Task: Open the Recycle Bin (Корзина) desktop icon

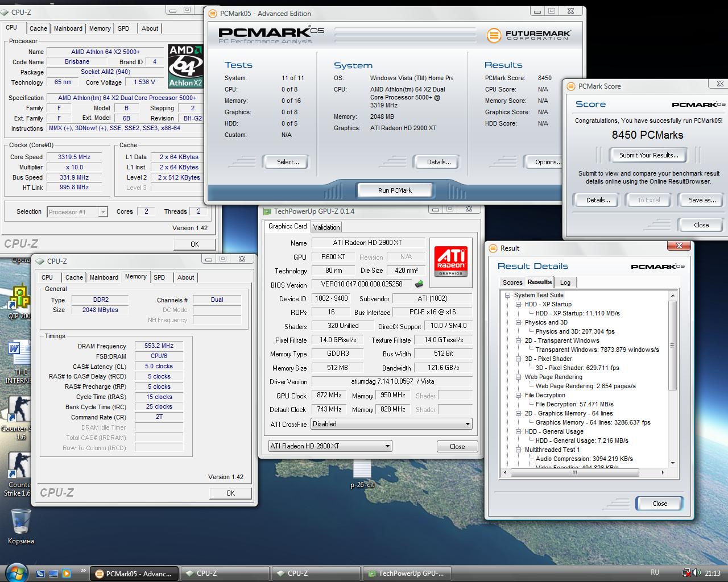Action: pos(21,527)
